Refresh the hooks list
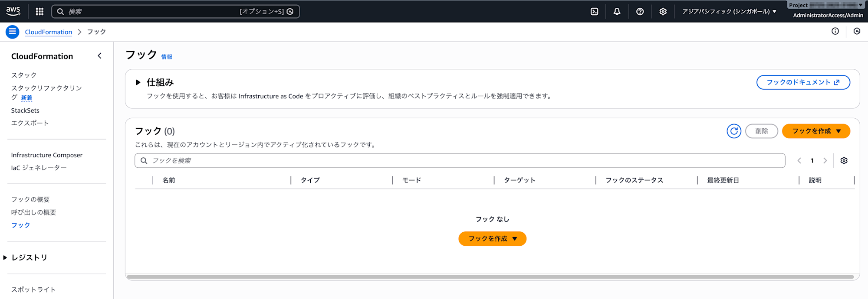The width and height of the screenshot is (868, 299). [x=734, y=131]
